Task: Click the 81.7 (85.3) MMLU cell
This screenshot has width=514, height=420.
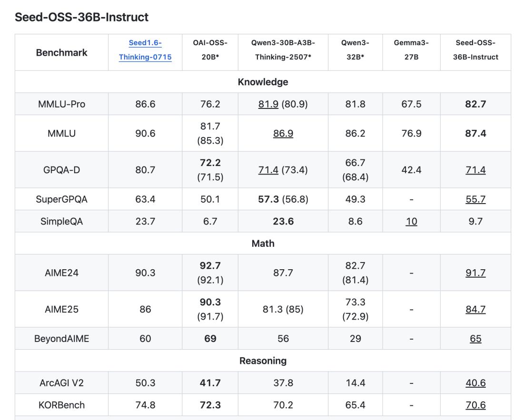Action: pos(210,133)
